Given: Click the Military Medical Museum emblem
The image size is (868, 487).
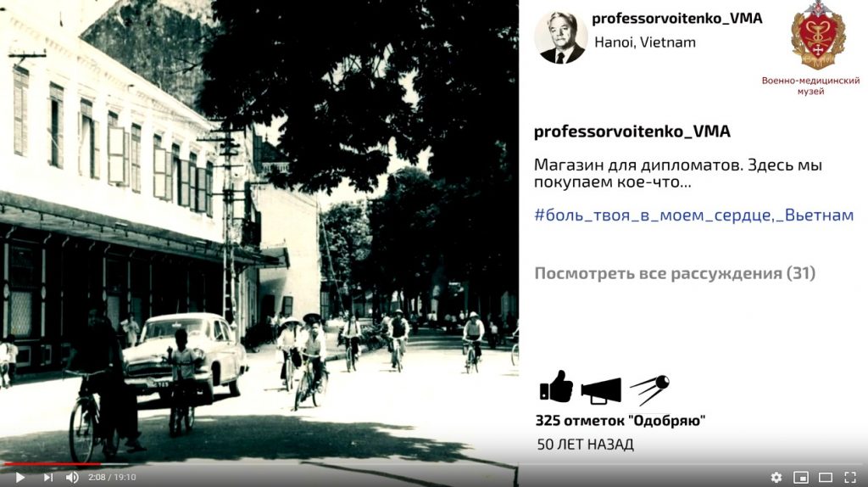Looking at the screenshot, I should [x=818, y=35].
